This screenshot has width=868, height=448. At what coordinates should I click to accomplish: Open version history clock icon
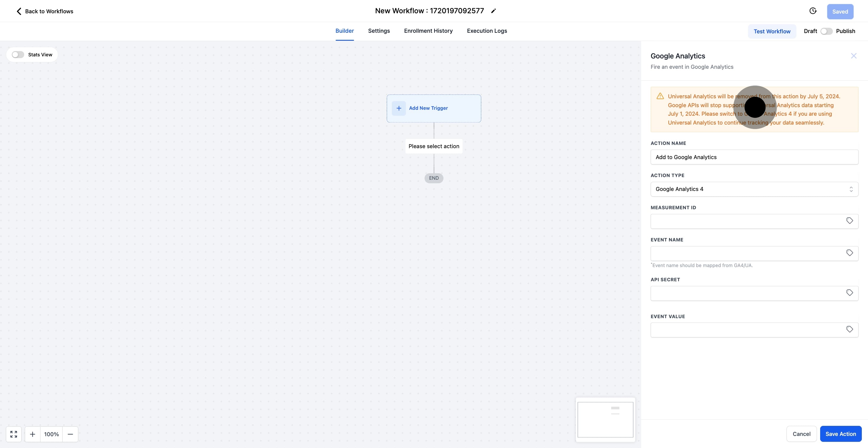coord(813,11)
